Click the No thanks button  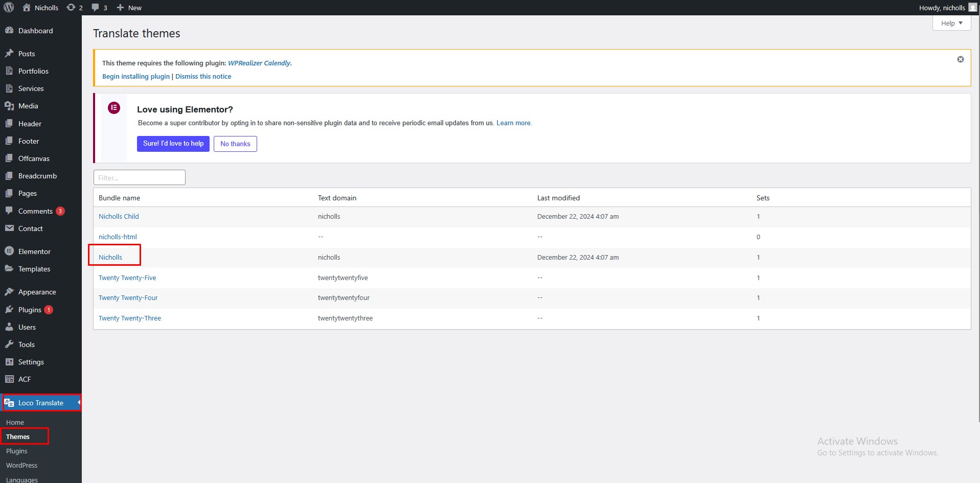point(235,144)
